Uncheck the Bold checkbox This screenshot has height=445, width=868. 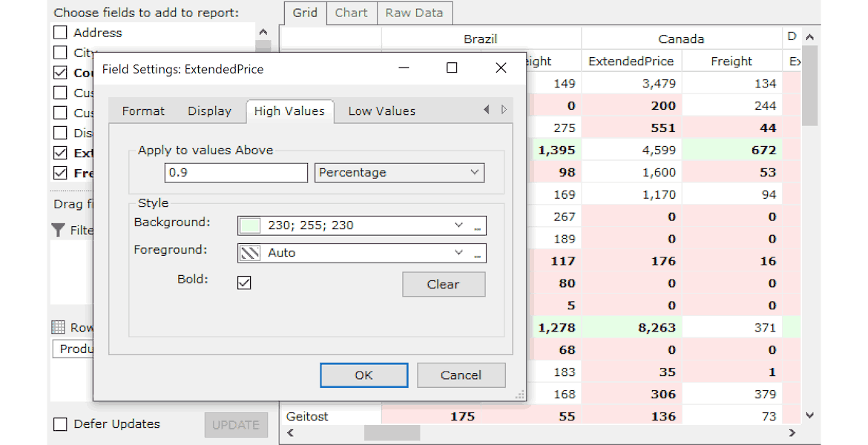coord(244,283)
